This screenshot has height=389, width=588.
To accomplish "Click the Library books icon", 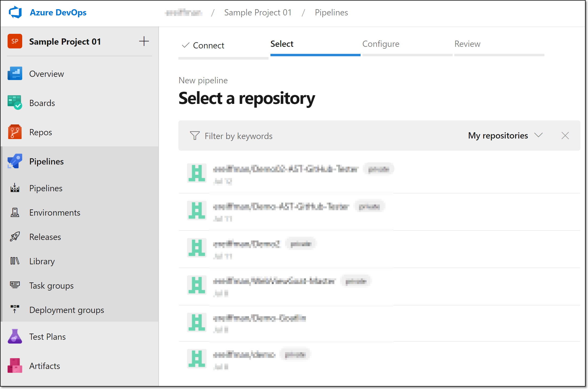I will 15,261.
